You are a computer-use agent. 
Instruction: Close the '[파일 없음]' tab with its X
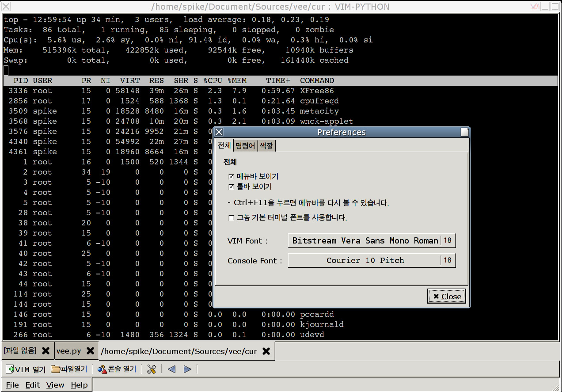pyautogui.click(x=45, y=351)
